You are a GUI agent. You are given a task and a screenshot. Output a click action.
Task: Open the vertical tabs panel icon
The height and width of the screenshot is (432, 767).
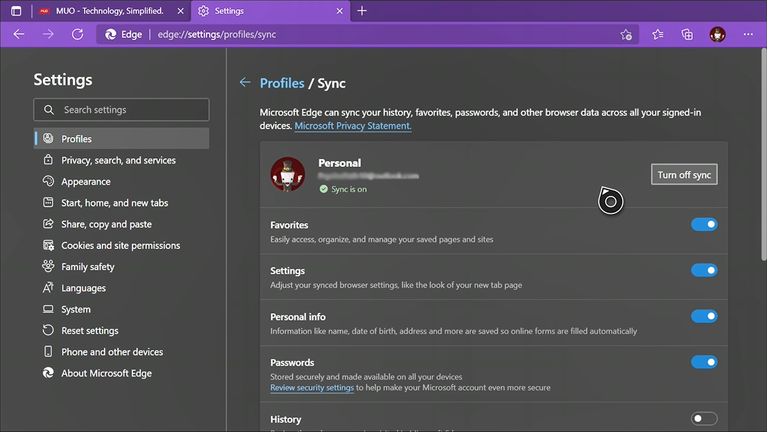[x=16, y=11]
